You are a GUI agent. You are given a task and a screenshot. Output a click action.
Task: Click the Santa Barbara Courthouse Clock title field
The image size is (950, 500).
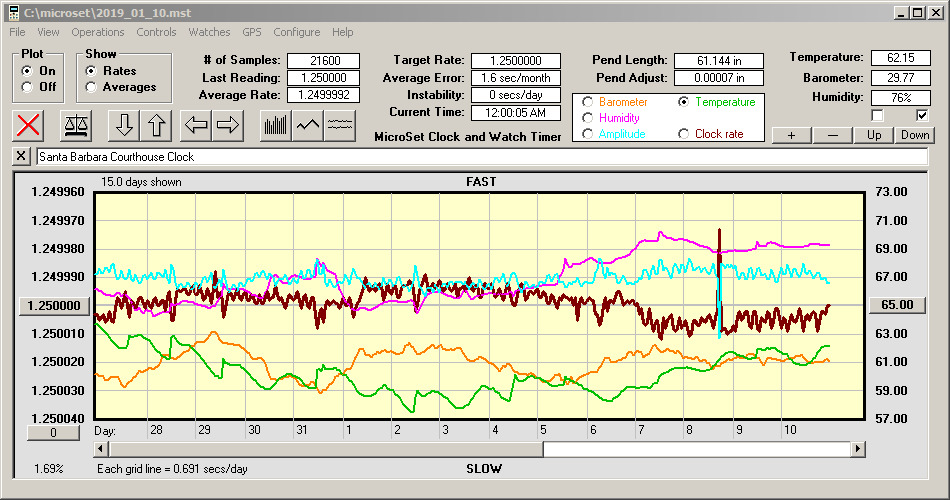pos(480,157)
